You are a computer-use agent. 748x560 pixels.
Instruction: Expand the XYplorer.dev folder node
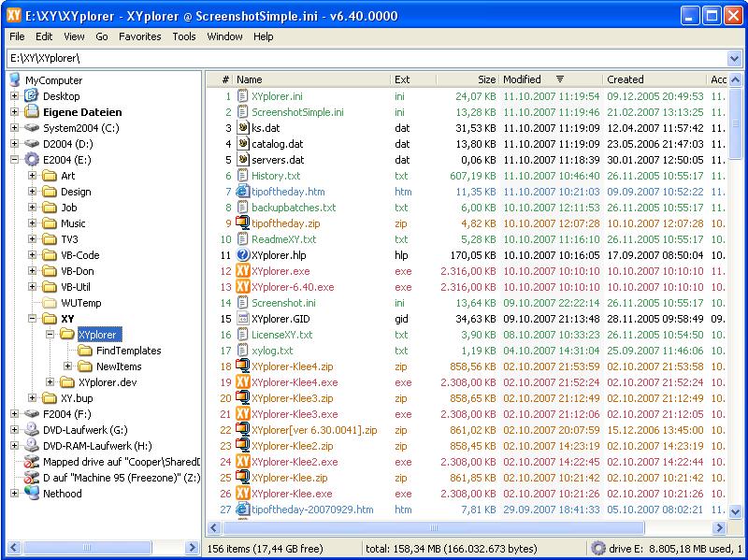[x=50, y=382]
